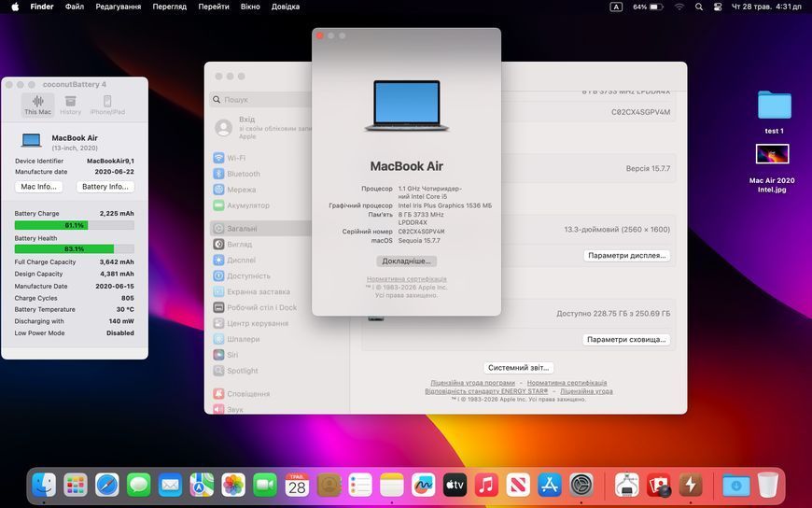Open Ліцензійна угода програми link

click(x=473, y=383)
